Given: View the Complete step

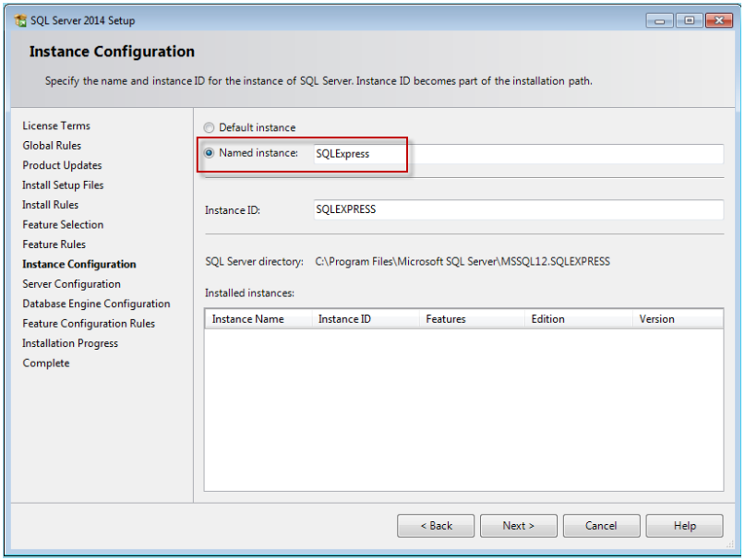Looking at the screenshot, I should click(45, 363).
